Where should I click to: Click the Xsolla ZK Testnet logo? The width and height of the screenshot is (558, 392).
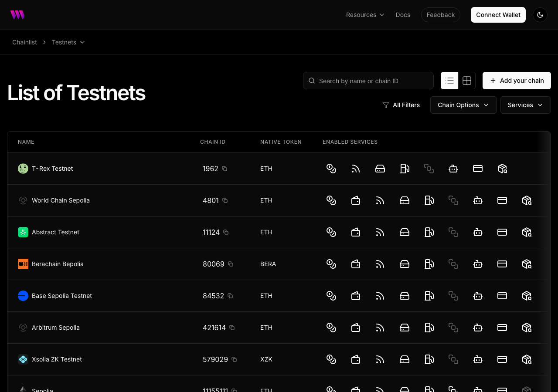pos(23,359)
